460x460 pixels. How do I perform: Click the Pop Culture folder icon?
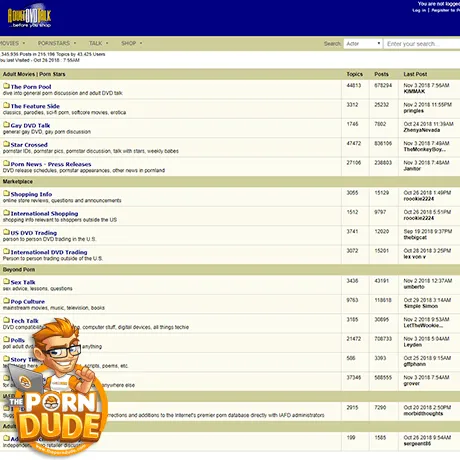point(6,301)
